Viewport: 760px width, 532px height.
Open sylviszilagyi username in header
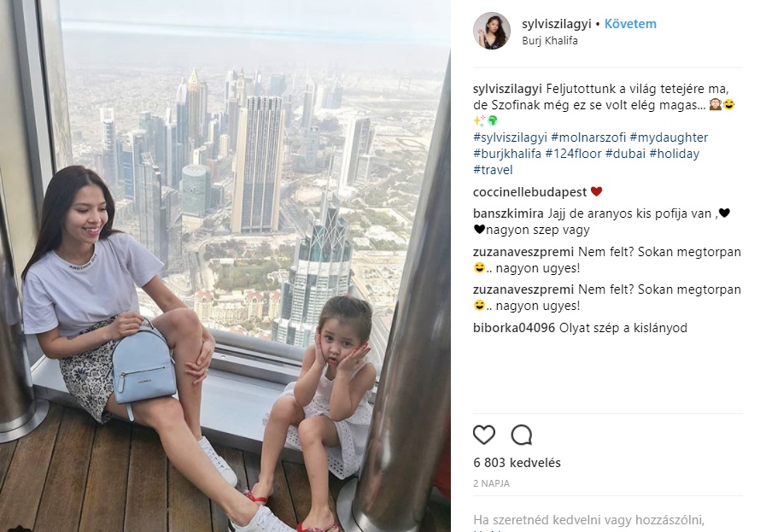(x=557, y=24)
